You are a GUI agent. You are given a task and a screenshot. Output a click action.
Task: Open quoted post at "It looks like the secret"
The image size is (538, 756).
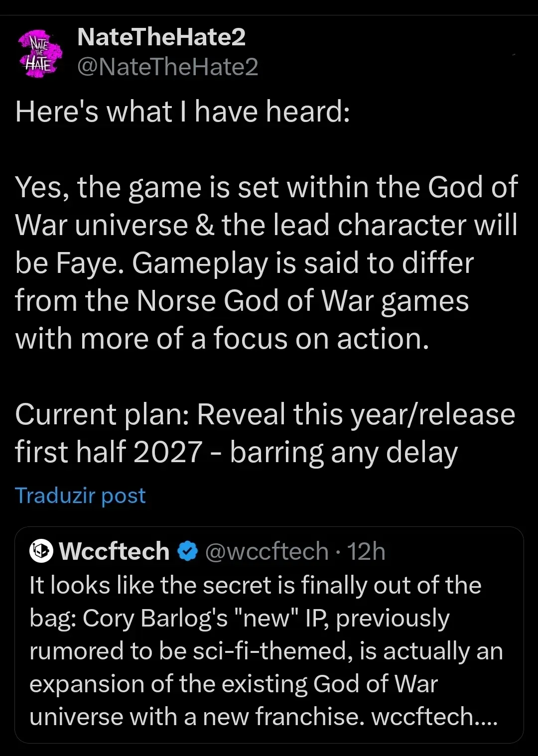coord(255,585)
